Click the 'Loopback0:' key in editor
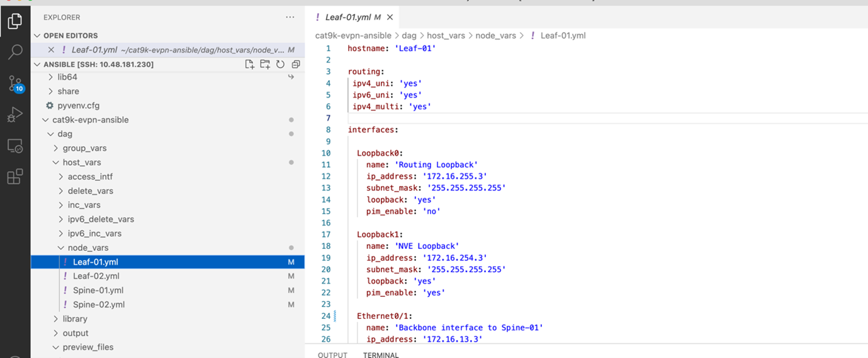 click(380, 153)
